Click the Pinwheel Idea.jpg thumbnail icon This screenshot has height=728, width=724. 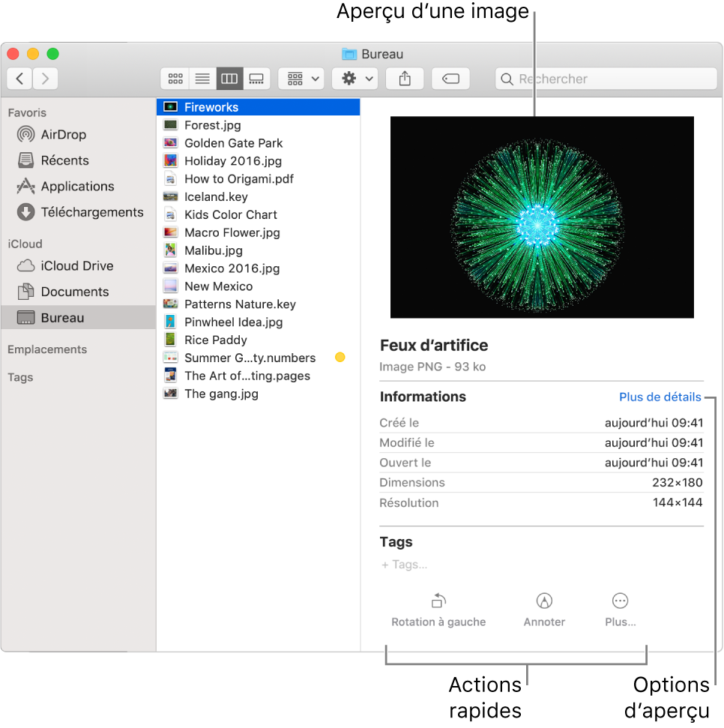coord(171,322)
